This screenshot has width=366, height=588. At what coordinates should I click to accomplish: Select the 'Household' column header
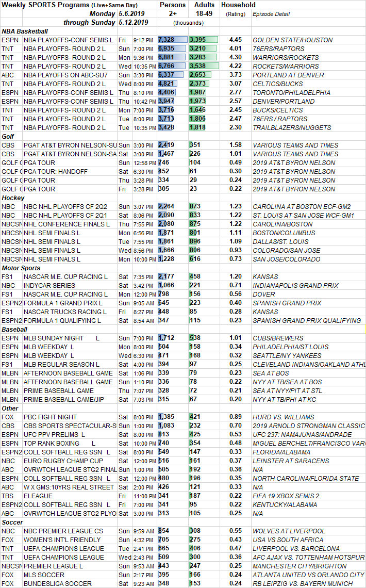(x=238, y=5)
